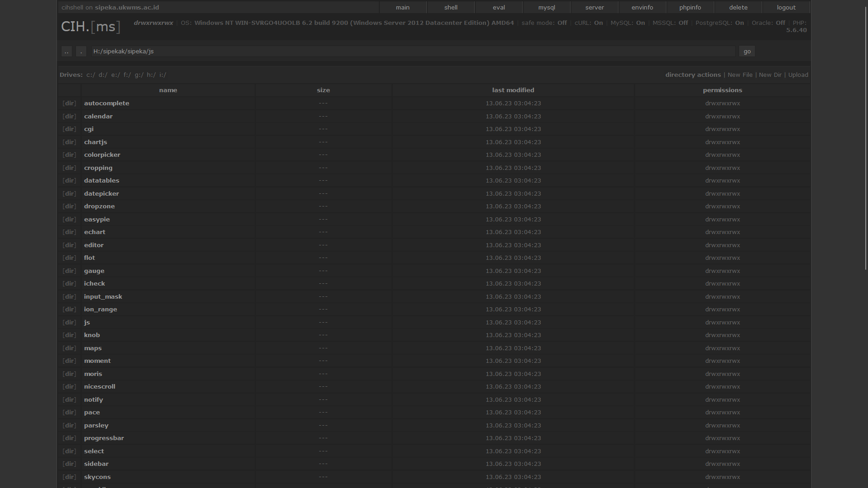This screenshot has width=868, height=488.
Task: Open the colorpicker directory
Action: pos(102,155)
